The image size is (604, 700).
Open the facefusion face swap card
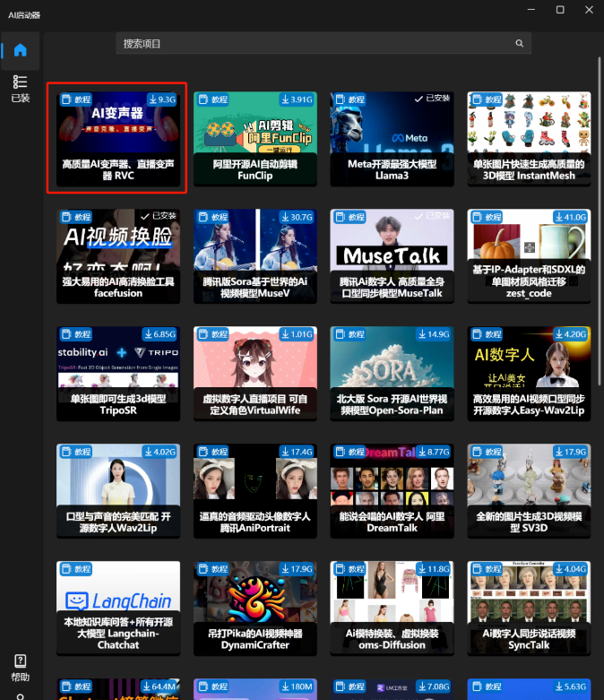point(118,256)
